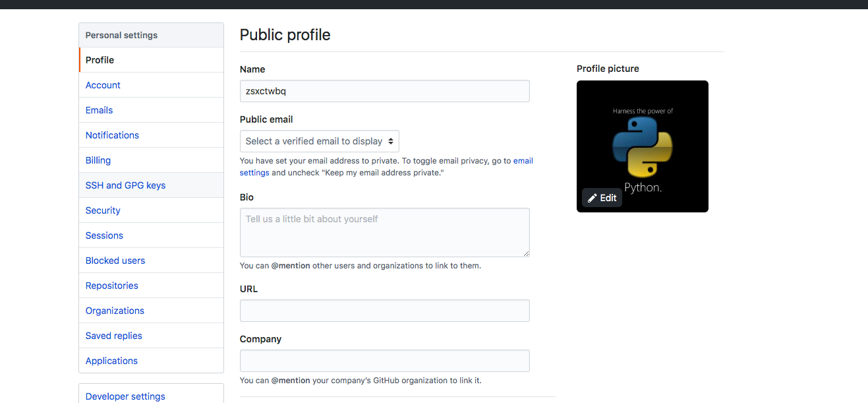View Blocked users settings
The image size is (868, 403).
tap(151, 261)
